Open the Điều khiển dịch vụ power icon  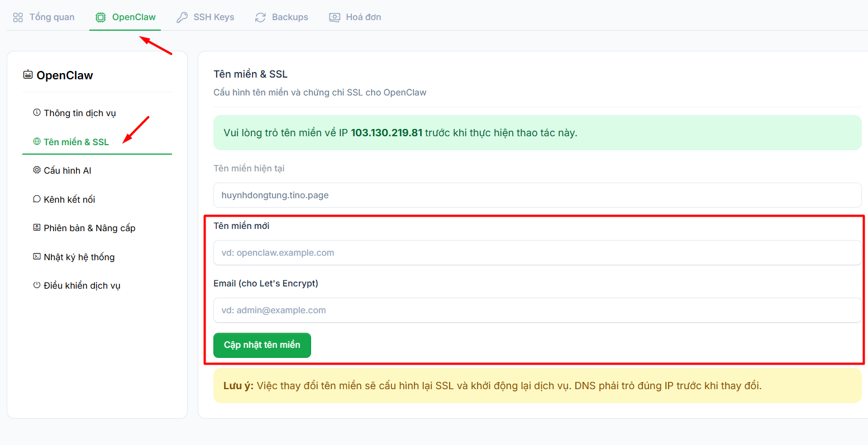pyautogui.click(x=37, y=285)
